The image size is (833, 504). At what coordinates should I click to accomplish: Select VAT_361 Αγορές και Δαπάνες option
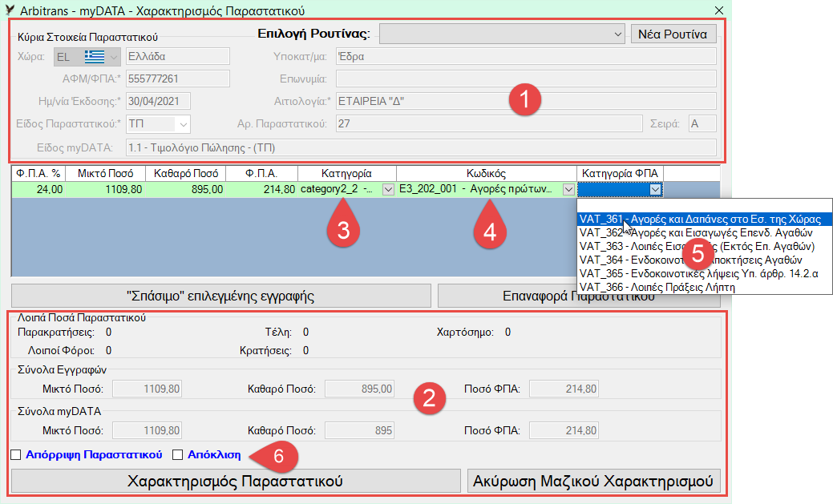click(x=698, y=219)
